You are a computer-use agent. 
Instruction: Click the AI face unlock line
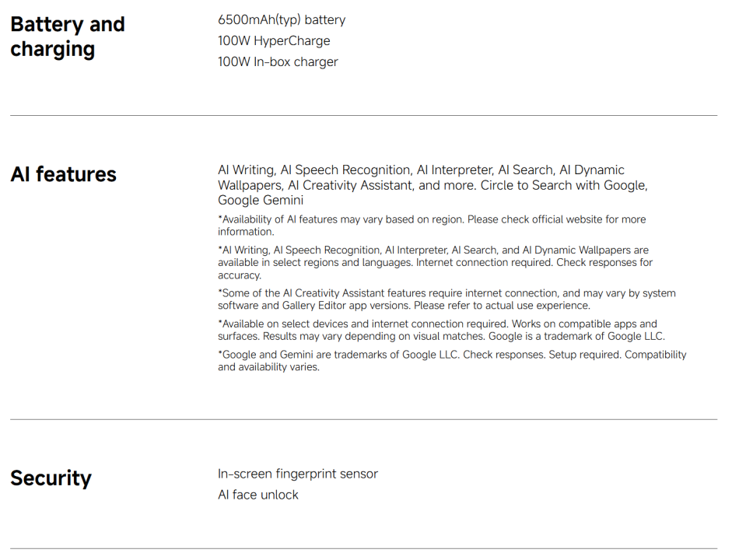click(258, 495)
